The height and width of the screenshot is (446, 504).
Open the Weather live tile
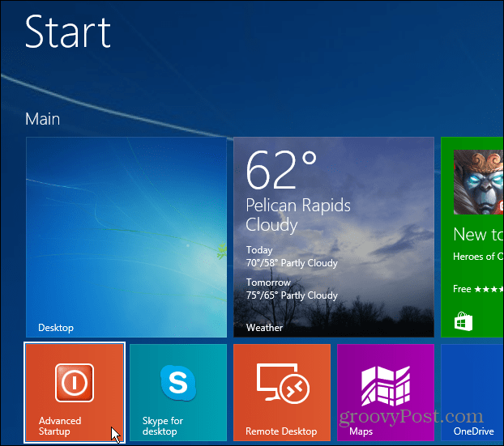point(334,237)
